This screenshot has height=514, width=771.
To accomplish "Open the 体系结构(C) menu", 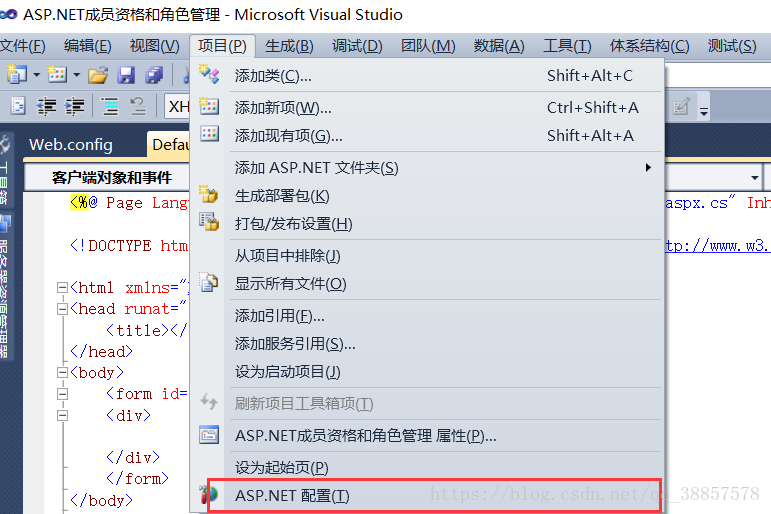I will click(650, 46).
